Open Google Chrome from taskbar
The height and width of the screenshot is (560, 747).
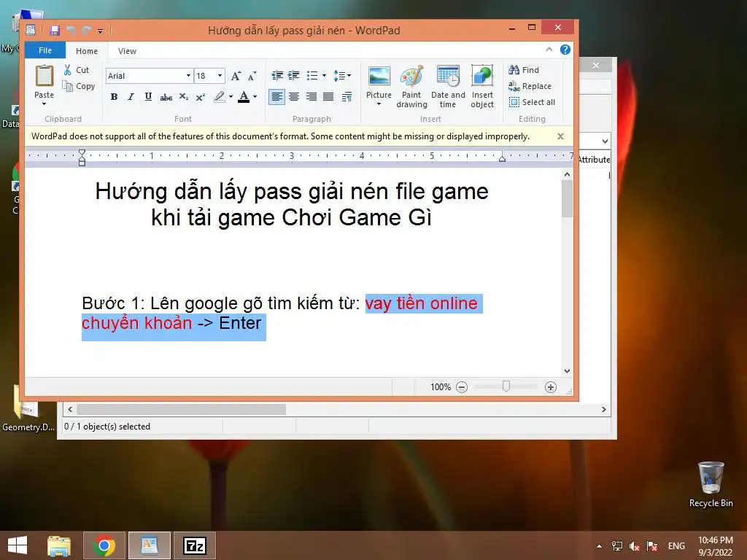pos(104,545)
